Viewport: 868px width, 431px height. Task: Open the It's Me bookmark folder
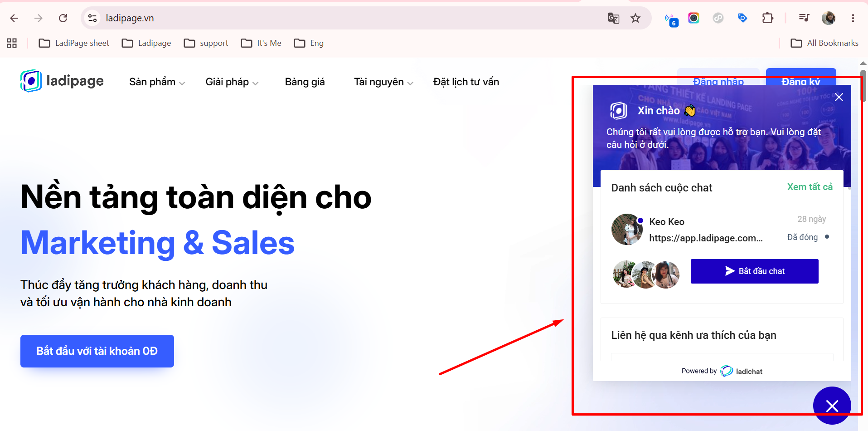pos(261,43)
